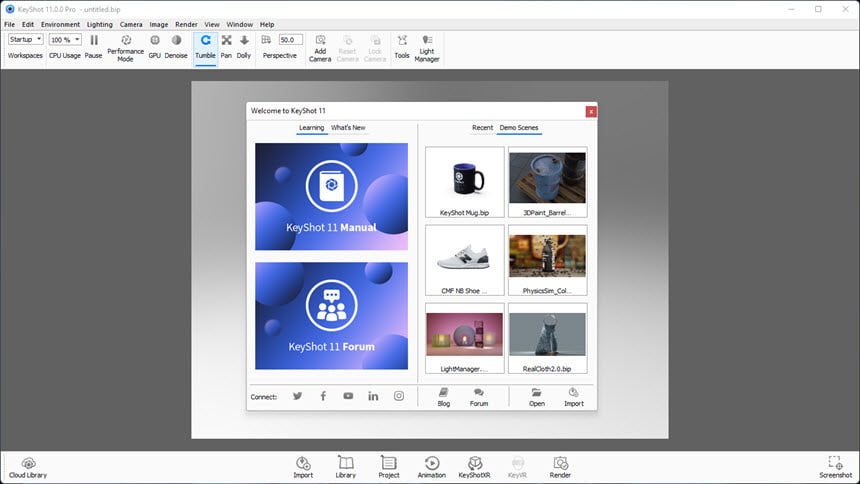The height and width of the screenshot is (484, 860).
Task: Toggle the Denoise option
Action: coord(176,47)
